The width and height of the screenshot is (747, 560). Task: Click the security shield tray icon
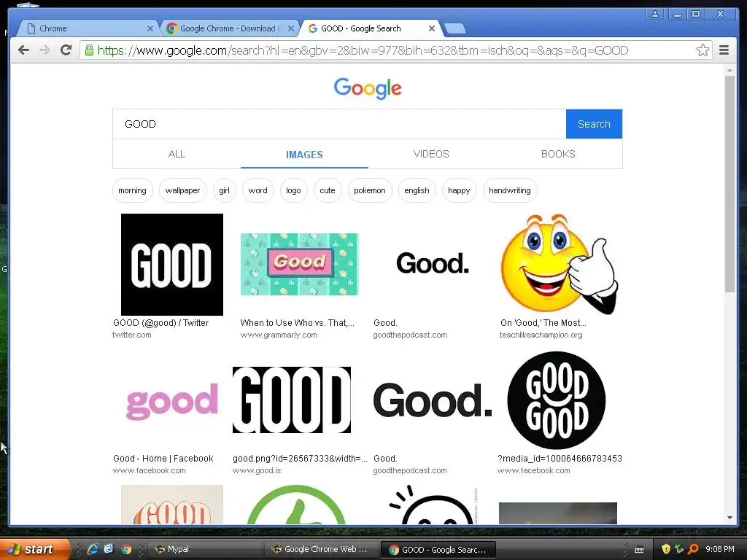point(666,549)
